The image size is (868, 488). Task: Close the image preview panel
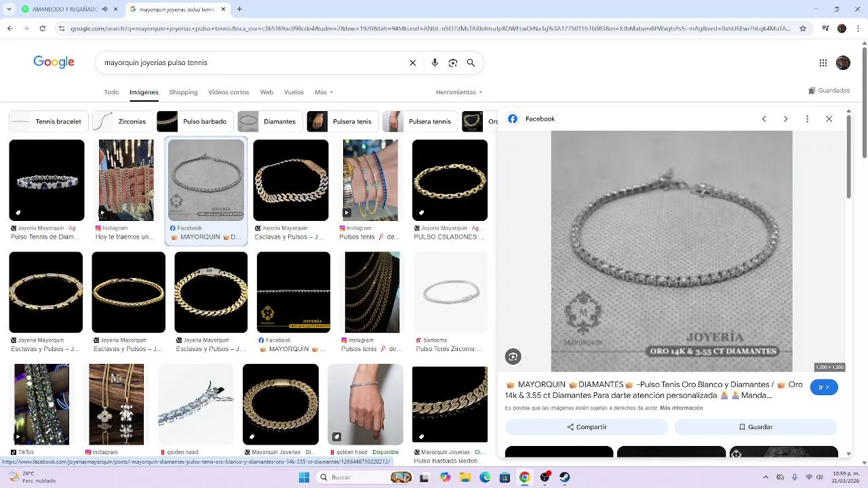(x=829, y=119)
